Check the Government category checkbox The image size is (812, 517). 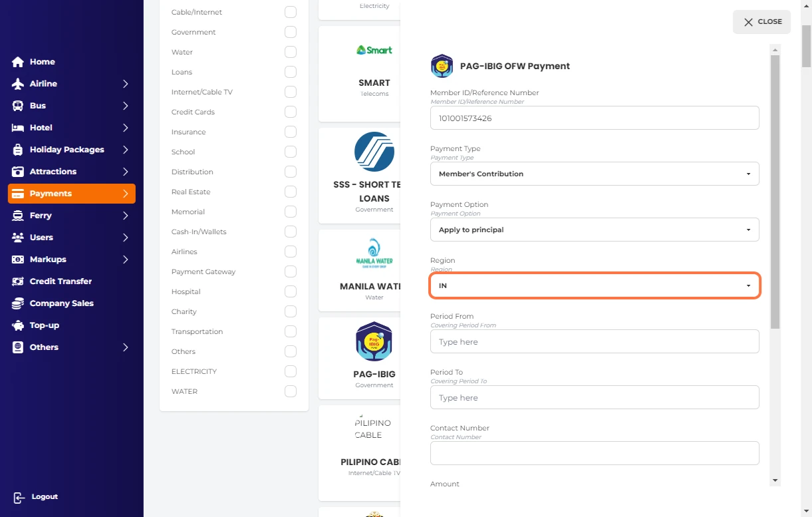(290, 32)
